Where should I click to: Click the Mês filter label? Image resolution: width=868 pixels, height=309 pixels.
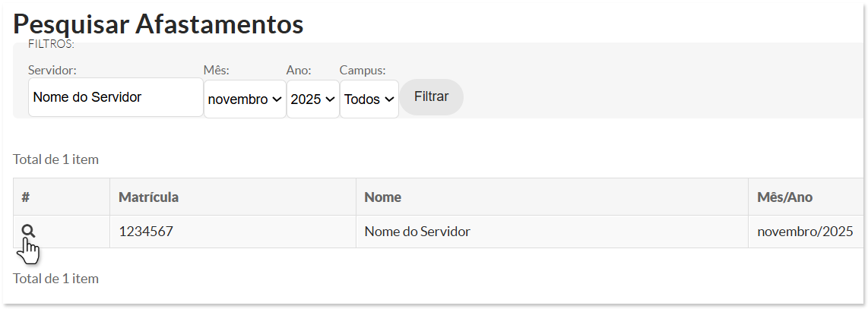tap(216, 70)
